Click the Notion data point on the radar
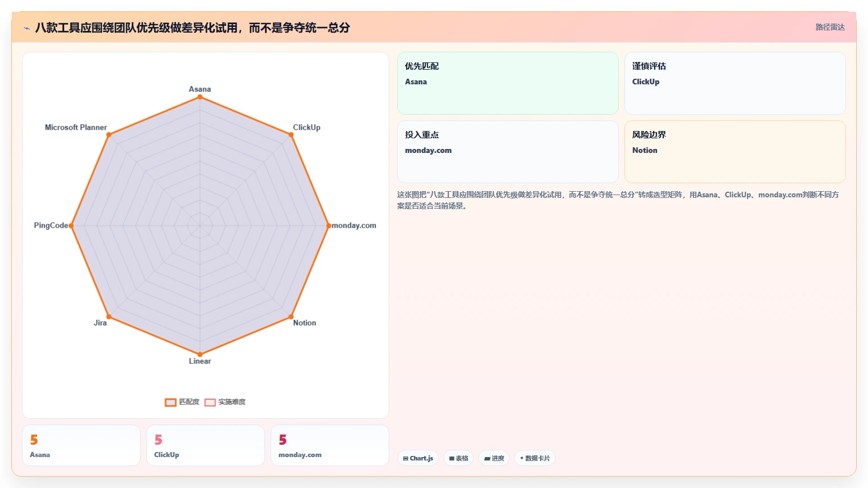This screenshot has width=868, height=488. (x=291, y=317)
